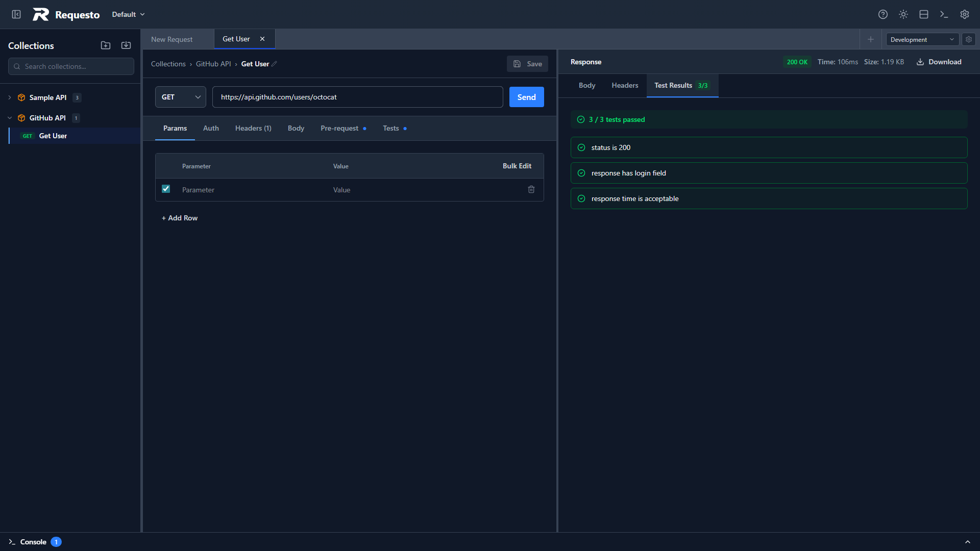Close the Get User tab
This screenshot has width=980, height=551.
click(262, 39)
